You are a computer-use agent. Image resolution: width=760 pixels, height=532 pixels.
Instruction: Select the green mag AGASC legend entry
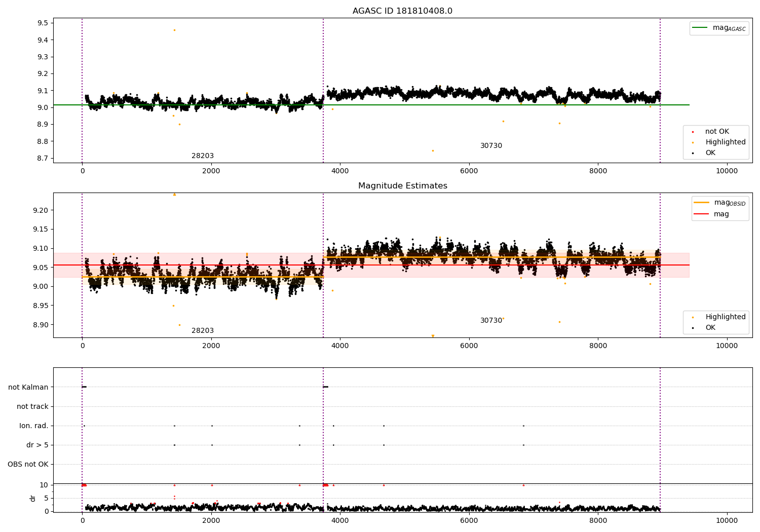coord(719,28)
